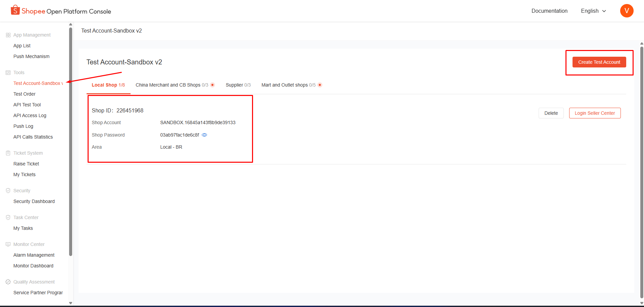Screen dimensions: 644x307
Task: Open the Monitor Dashboard
Action: (x=34, y=266)
